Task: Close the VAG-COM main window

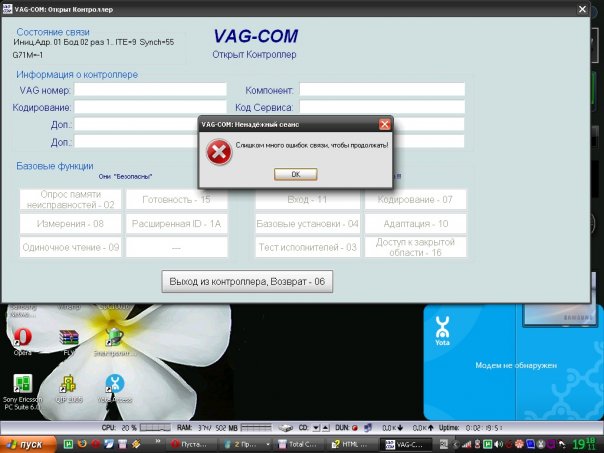Action: click(x=582, y=9)
